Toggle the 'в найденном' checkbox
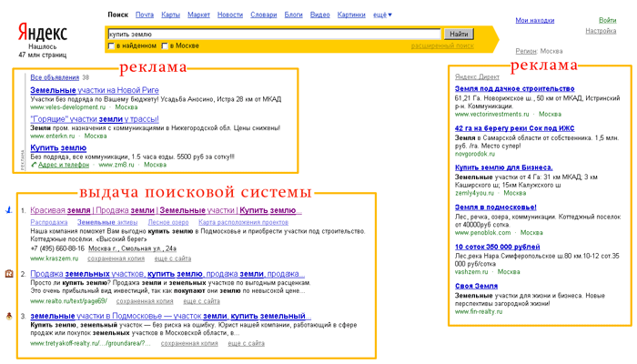The height and width of the screenshot is (364, 637). pyautogui.click(x=111, y=45)
